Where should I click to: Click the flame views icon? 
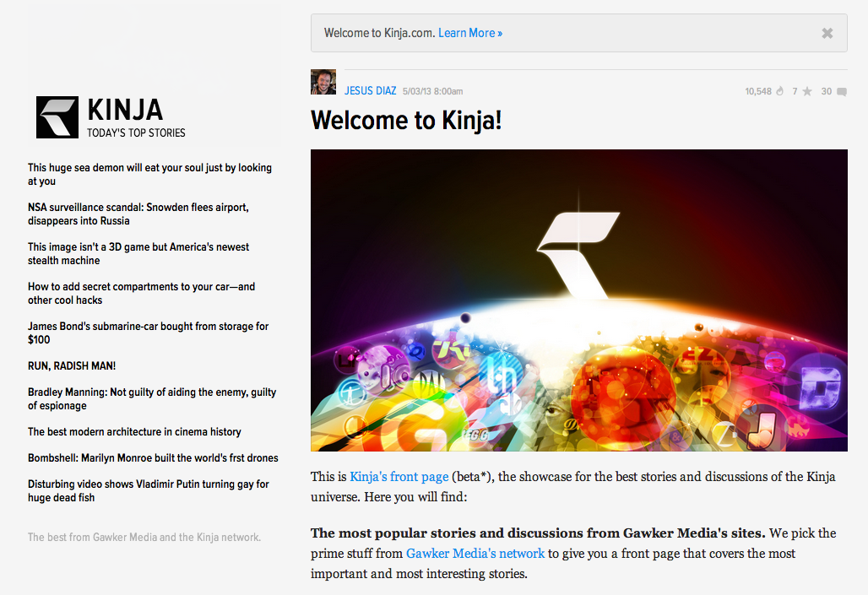(779, 91)
